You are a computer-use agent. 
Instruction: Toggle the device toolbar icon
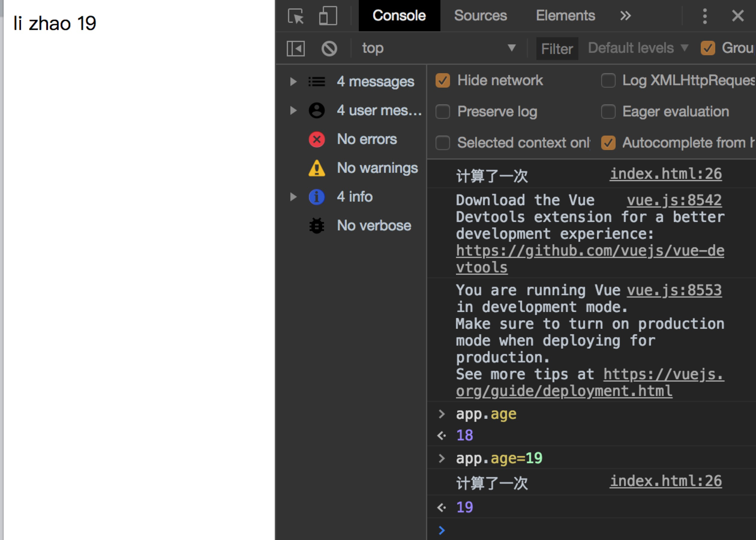tap(328, 16)
